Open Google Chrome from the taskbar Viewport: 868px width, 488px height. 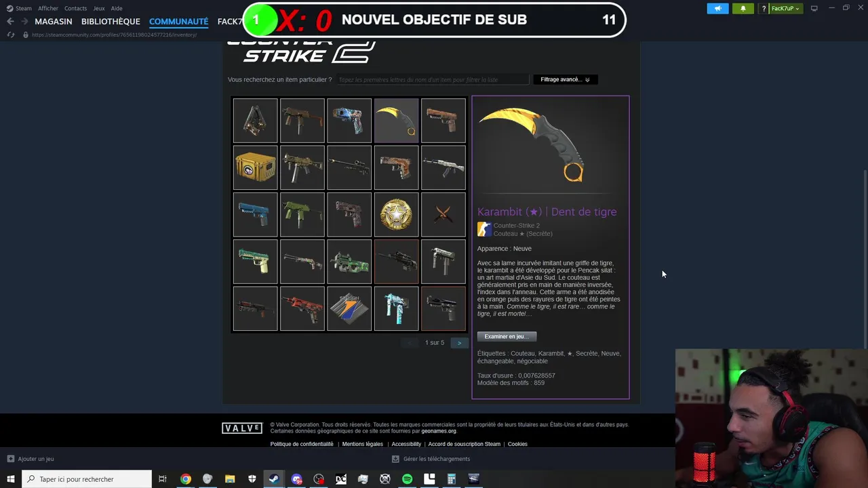click(x=185, y=479)
